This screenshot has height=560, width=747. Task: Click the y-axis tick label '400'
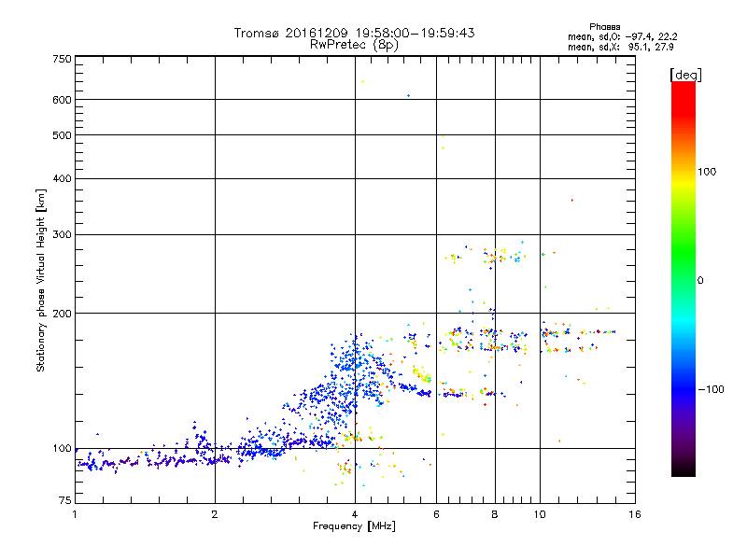62,178
